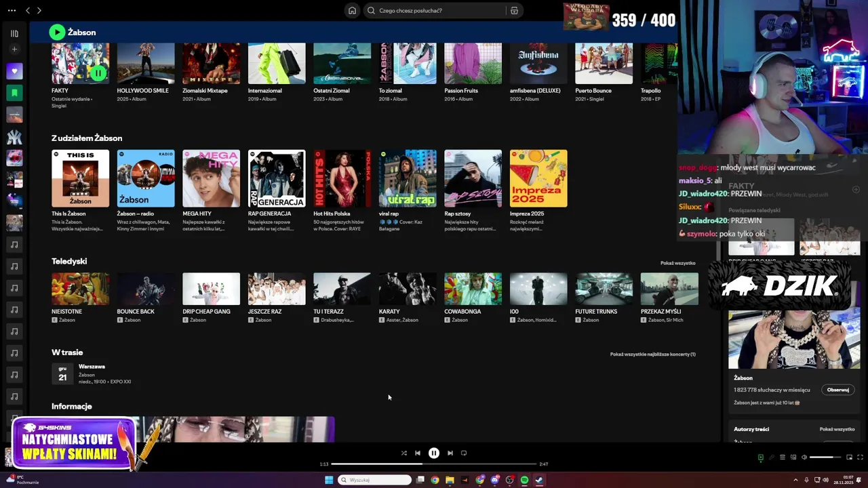Screen dimensions: 868x488
Task: Open the three-dots Spotify menu
Action: [12, 10]
